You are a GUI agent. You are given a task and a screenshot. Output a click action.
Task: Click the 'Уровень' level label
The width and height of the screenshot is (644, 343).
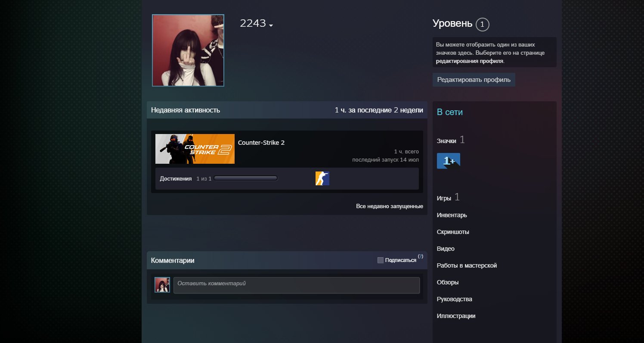(x=452, y=24)
